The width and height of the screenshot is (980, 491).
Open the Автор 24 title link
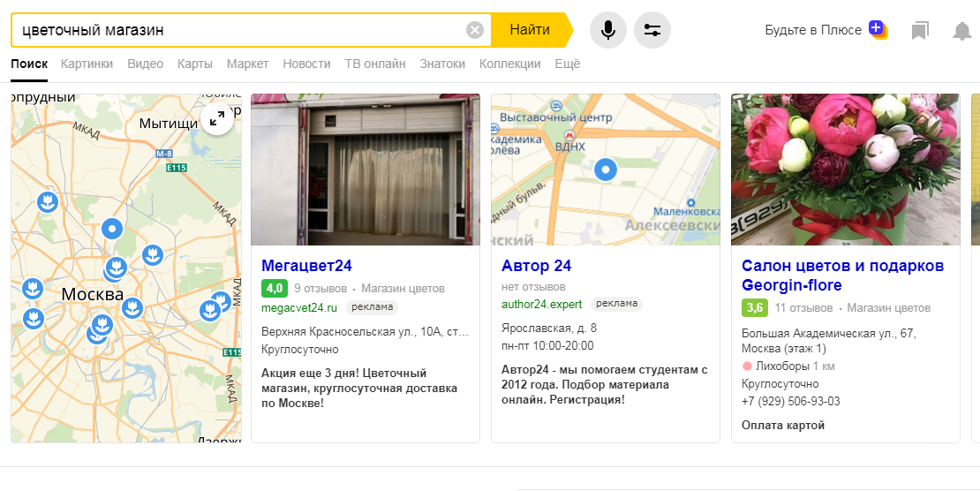tap(536, 266)
